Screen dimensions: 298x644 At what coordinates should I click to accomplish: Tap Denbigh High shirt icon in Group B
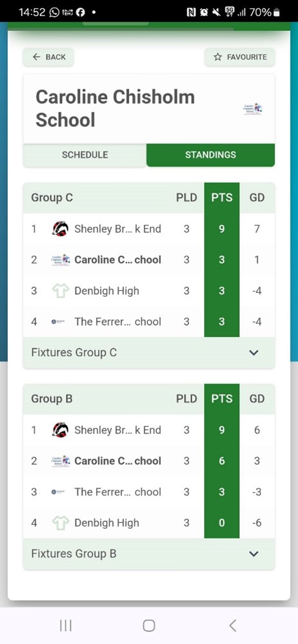pyautogui.click(x=61, y=523)
